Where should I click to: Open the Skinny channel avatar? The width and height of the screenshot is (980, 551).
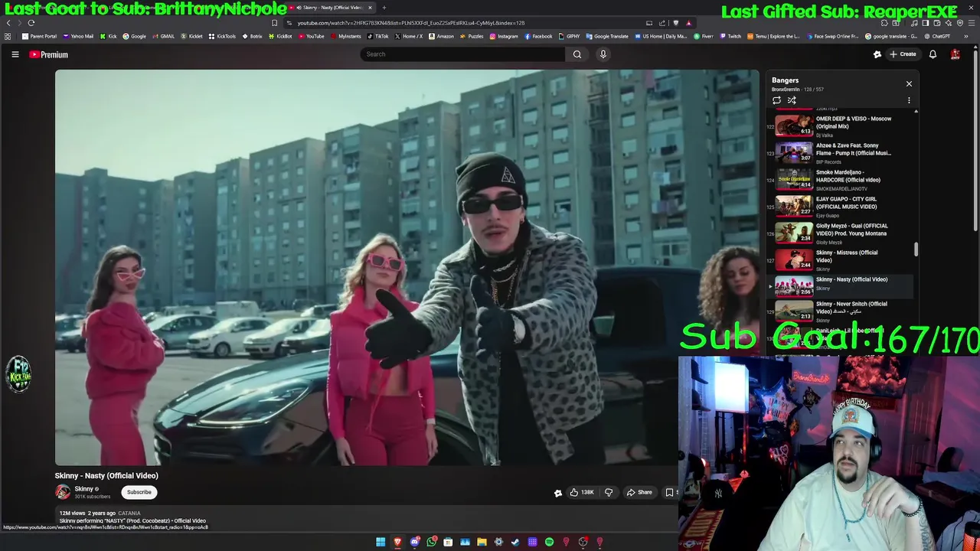[63, 492]
